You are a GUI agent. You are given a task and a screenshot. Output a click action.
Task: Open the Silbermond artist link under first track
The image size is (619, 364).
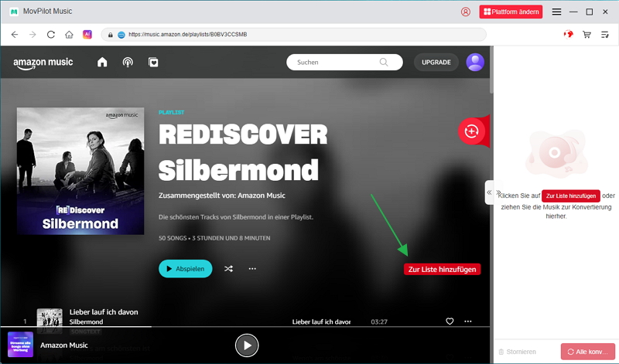click(86, 321)
